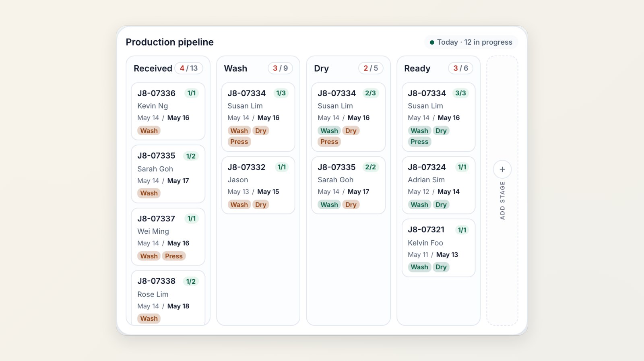
Task: Click the Dry tag on Jason's card
Action: coord(261,204)
